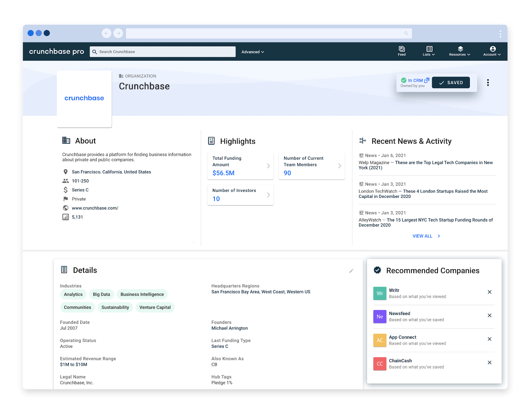Viewport: 532px width, 414px height.
Task: Click the Wr company avatar
Action: 380,293
